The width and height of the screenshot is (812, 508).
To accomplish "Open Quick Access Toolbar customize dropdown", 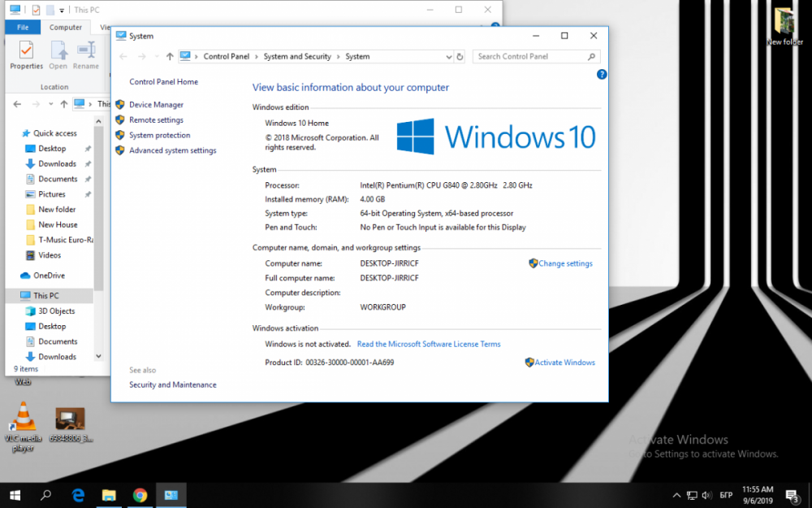I will [63, 11].
